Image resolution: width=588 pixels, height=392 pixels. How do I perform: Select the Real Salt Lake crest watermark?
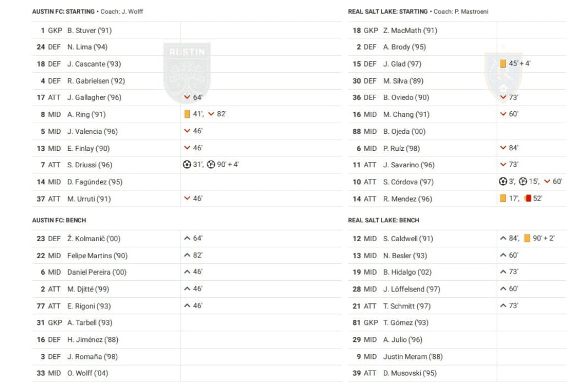click(x=503, y=77)
